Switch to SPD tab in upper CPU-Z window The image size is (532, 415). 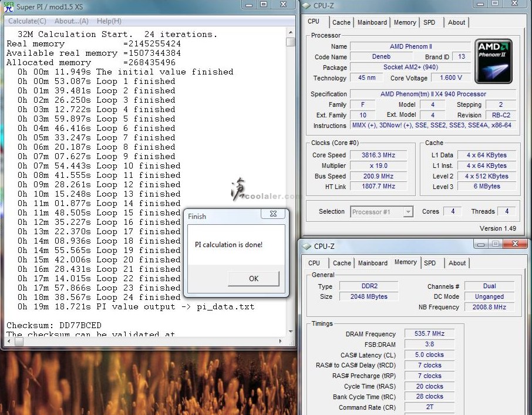(x=429, y=22)
